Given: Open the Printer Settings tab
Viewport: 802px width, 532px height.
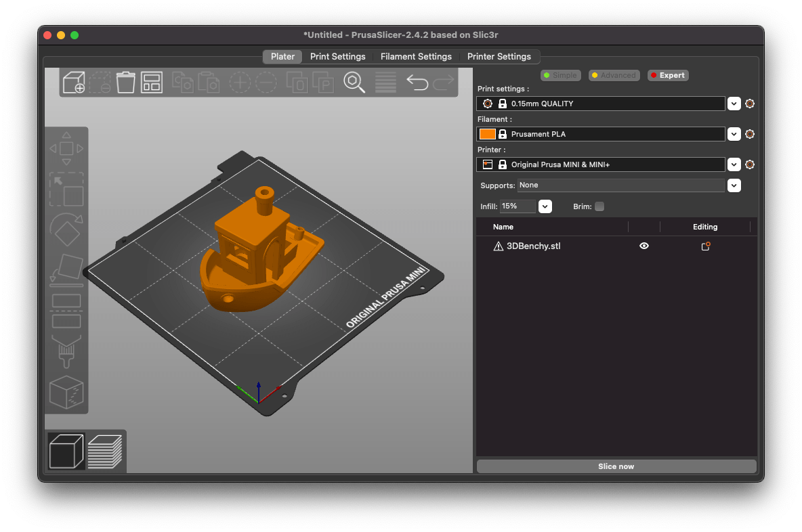Looking at the screenshot, I should coord(500,56).
